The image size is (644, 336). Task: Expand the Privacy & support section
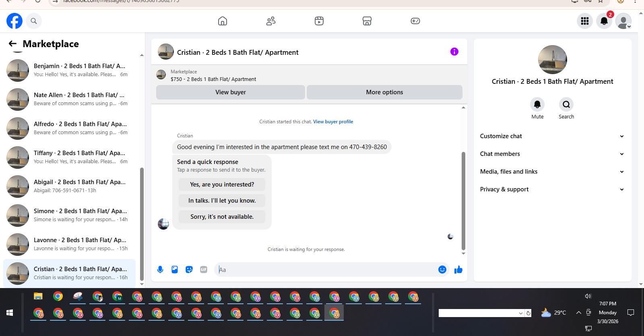point(552,189)
